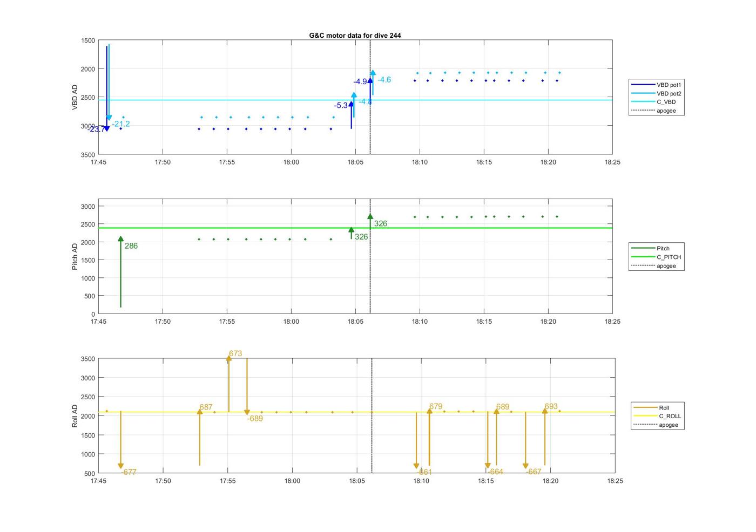Click the 'Pitch AD' y-axis label
The width and height of the screenshot is (756, 532).
click(75, 256)
